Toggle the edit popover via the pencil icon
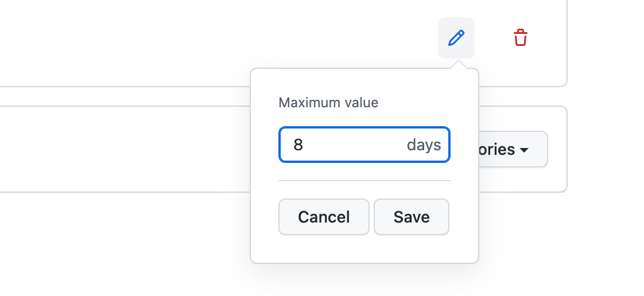The image size is (644, 296). 456,38
